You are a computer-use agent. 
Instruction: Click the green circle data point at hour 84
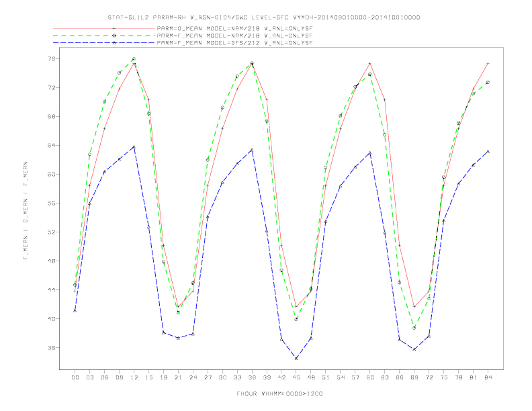coord(488,83)
